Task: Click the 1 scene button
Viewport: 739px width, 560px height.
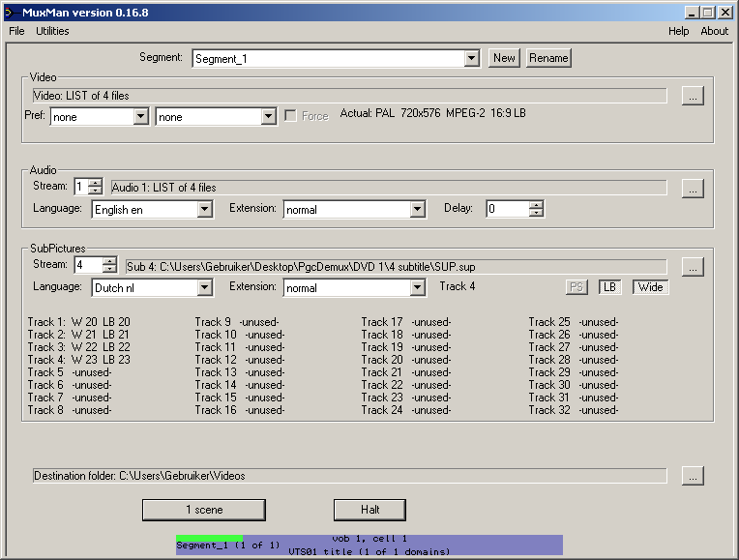Action: 204,510
